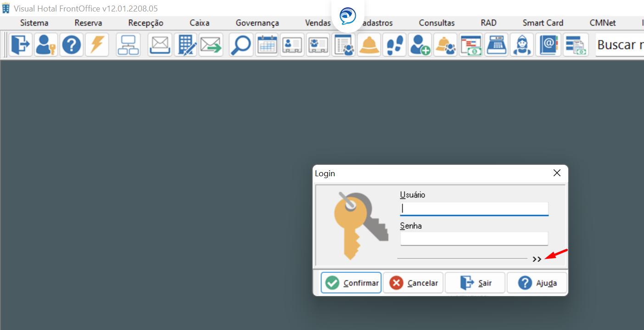Open the Smart Card menu

coord(543,23)
